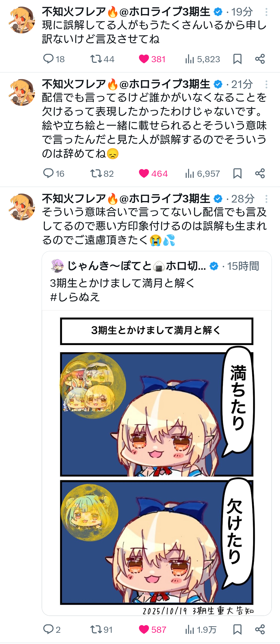Open the quoted tweet by じゃんき〜ぽてと
The image size is (280, 644).
pos(157,281)
